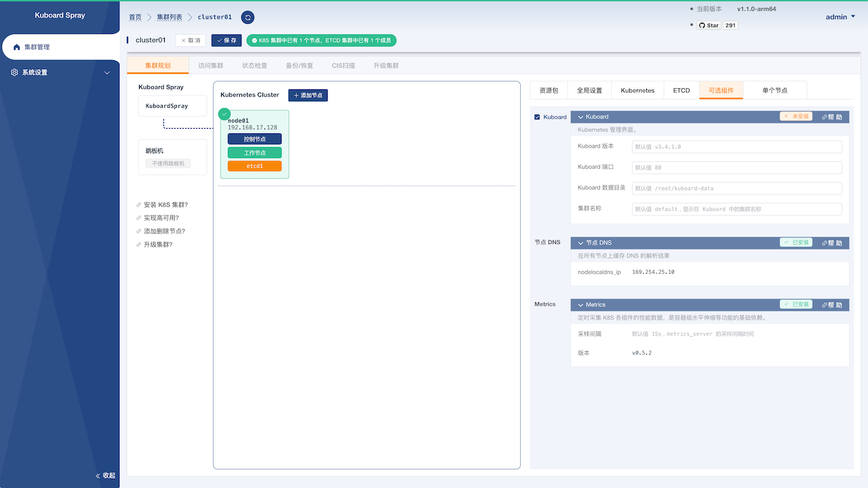Open the 全局设置 tab
The height and width of the screenshot is (488, 868).
[x=589, y=90]
